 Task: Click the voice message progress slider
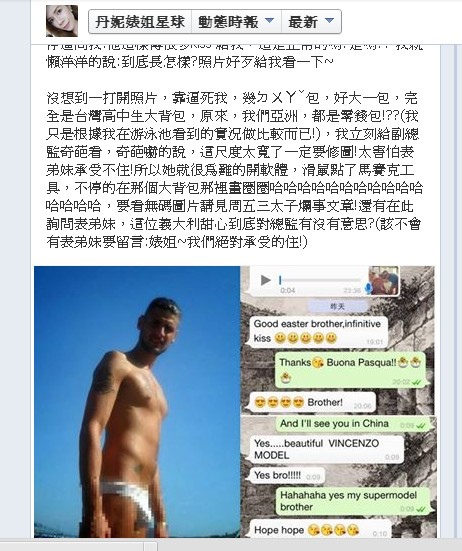pyautogui.click(x=320, y=280)
